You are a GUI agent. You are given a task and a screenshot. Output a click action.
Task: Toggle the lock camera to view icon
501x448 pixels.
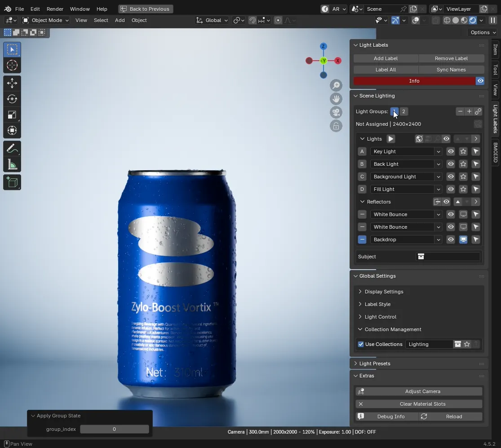coord(336,126)
